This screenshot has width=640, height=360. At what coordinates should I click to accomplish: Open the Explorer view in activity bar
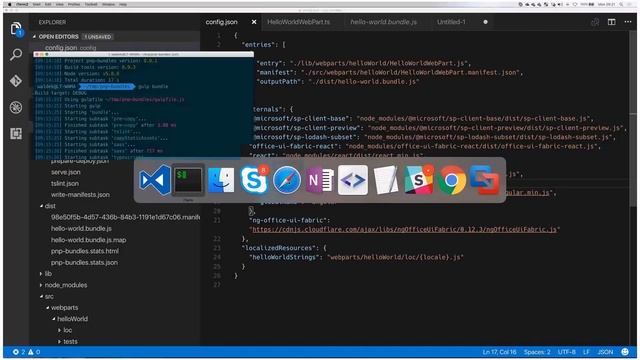(x=16, y=29)
